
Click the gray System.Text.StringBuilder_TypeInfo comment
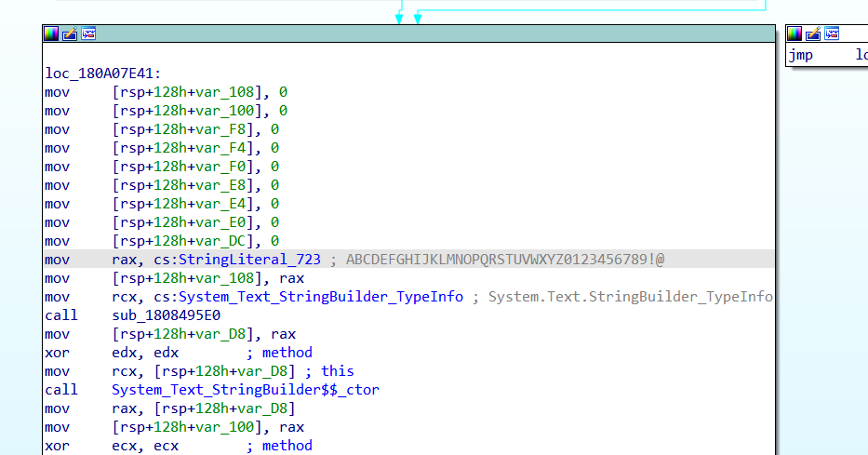(x=630, y=297)
